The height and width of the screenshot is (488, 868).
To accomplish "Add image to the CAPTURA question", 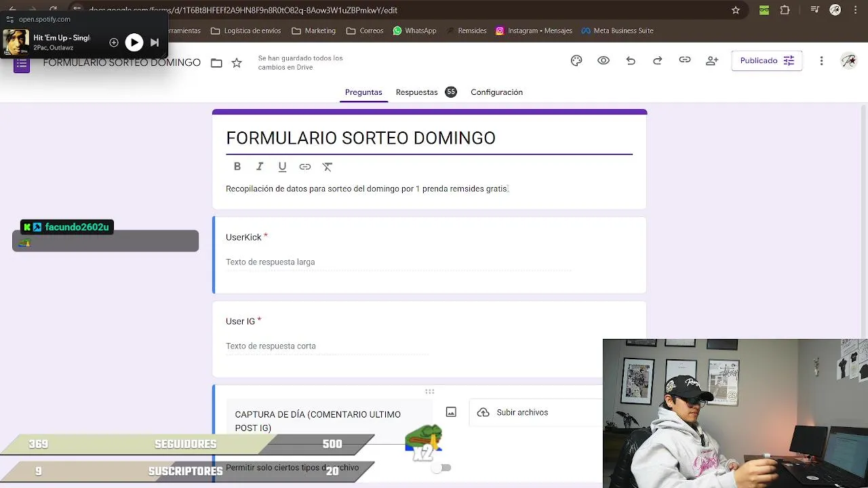I will tap(451, 412).
